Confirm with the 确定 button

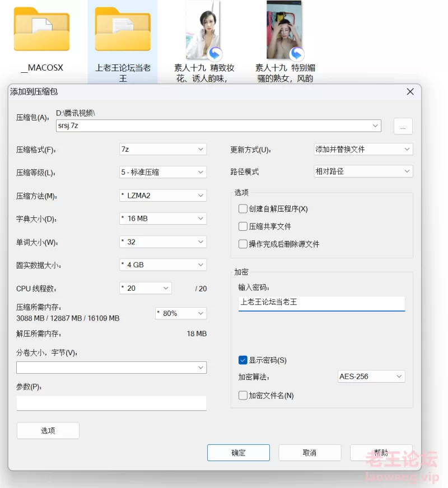239,453
